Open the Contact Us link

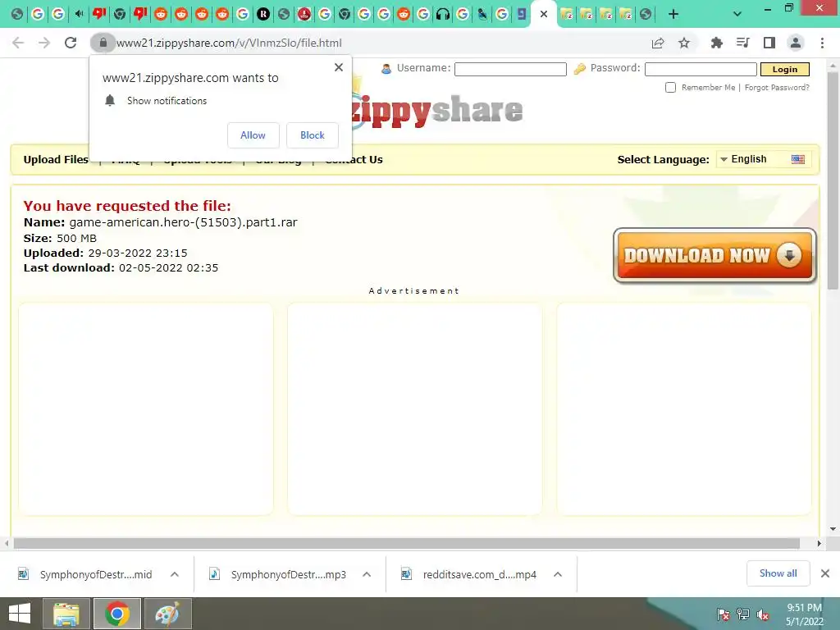coord(354,160)
